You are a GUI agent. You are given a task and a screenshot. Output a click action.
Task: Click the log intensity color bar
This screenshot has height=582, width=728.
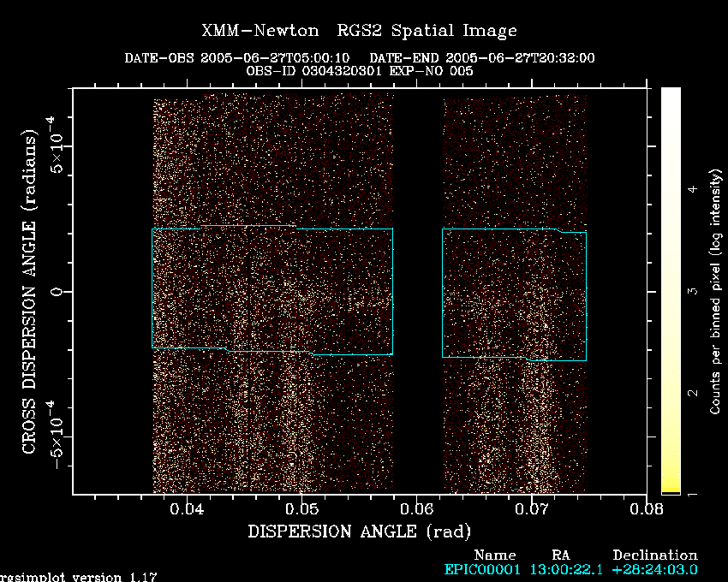coord(671,290)
